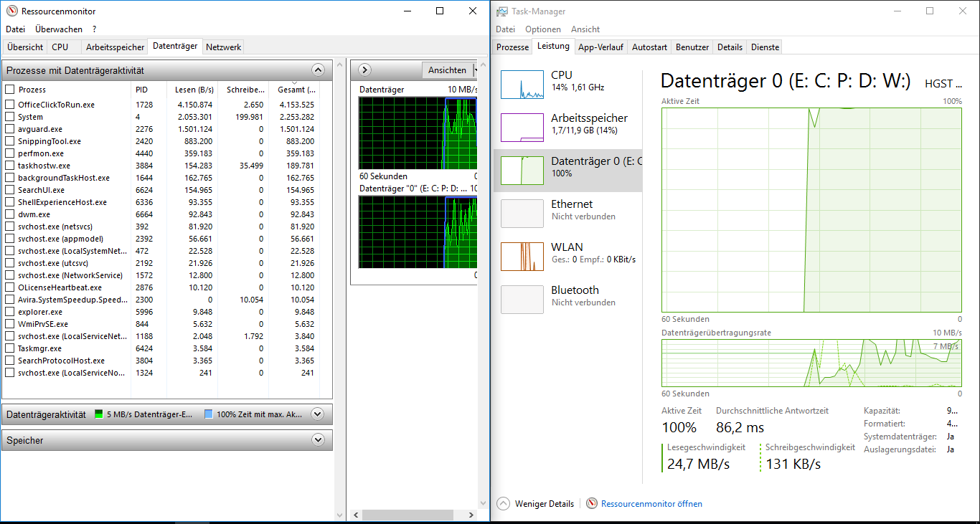Click the Aktive Zeit disk graph
The height and width of the screenshot is (524, 980).
pos(811,209)
